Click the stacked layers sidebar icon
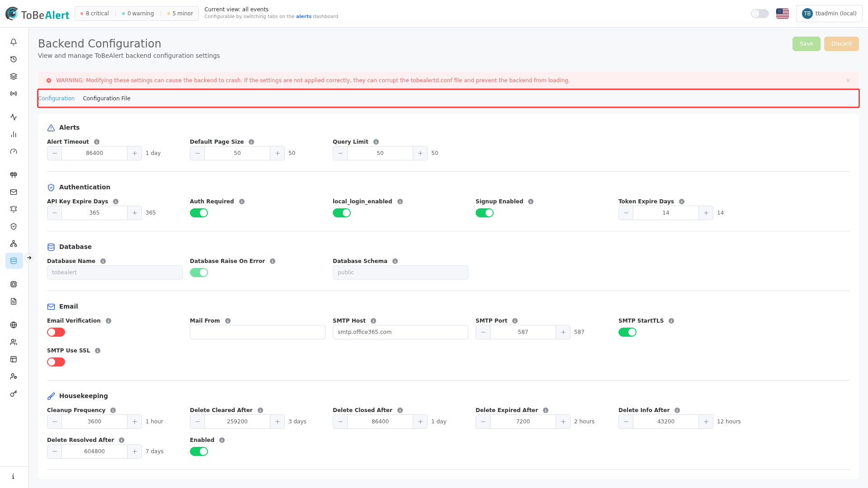 tap(14, 76)
